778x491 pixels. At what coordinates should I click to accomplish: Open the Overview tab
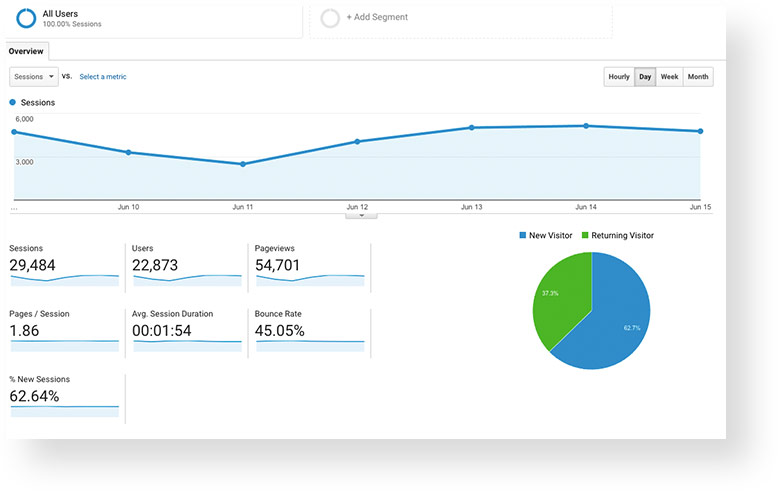pyautogui.click(x=26, y=51)
